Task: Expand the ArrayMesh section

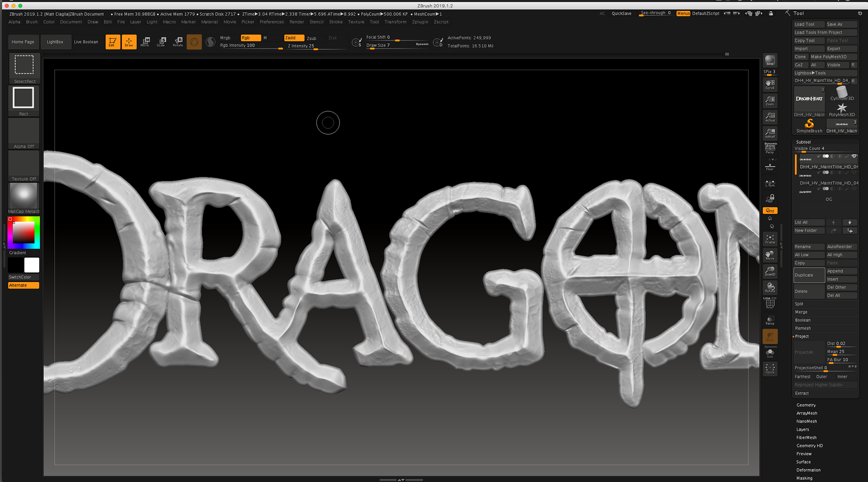Action: [807, 413]
